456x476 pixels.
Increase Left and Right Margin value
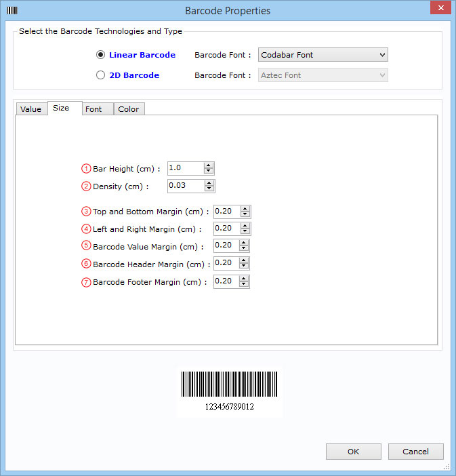[245, 226]
